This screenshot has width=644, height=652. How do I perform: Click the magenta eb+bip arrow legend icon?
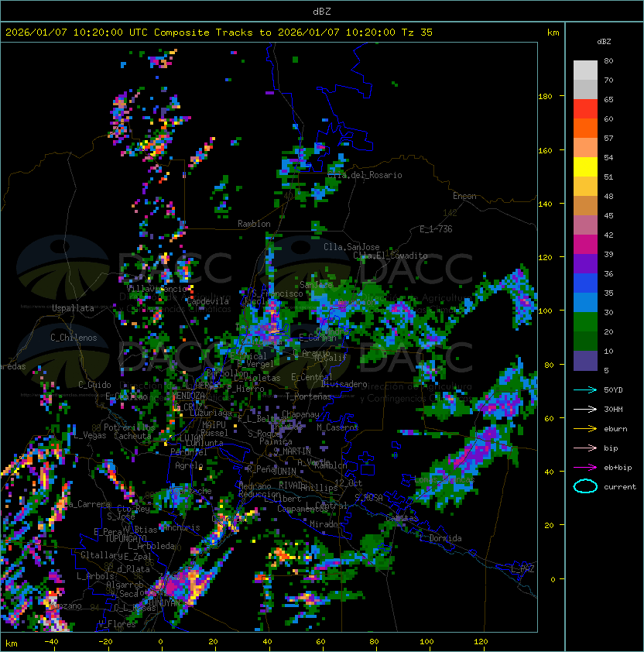coord(585,468)
